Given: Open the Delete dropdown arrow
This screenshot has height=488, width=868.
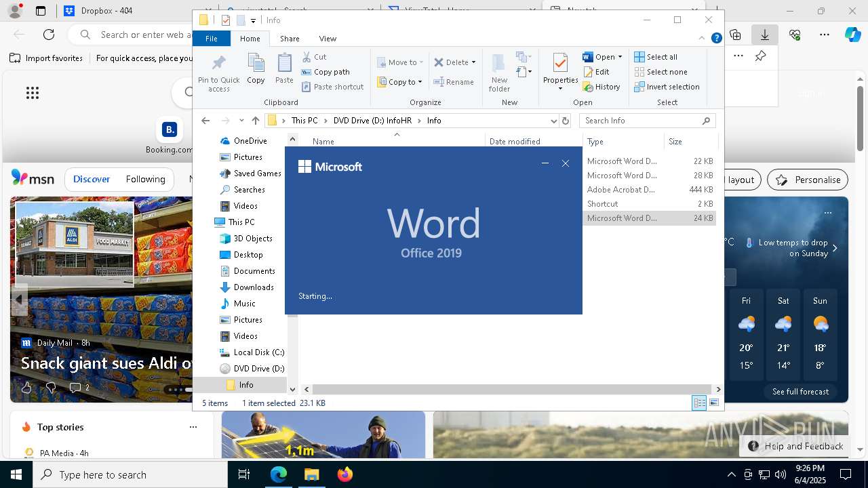Looking at the screenshot, I should (473, 62).
